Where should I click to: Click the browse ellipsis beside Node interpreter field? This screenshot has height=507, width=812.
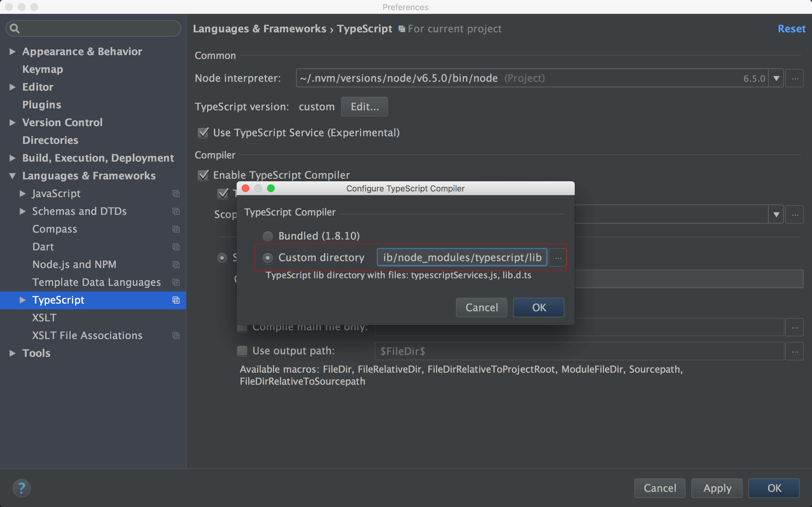(x=795, y=78)
